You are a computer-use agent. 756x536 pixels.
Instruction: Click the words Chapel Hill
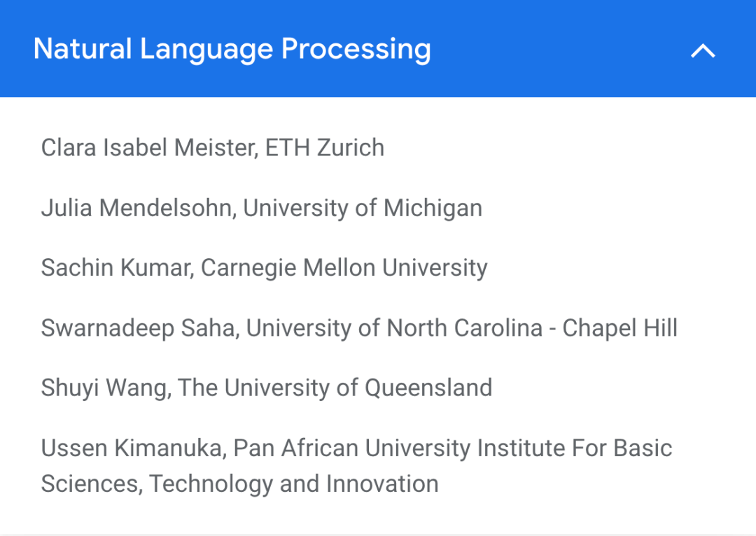pos(619,328)
